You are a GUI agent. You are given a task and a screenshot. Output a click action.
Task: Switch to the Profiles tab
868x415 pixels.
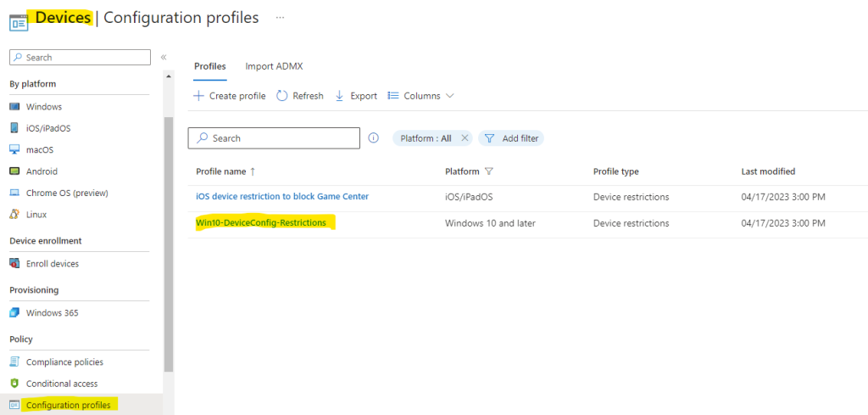210,66
